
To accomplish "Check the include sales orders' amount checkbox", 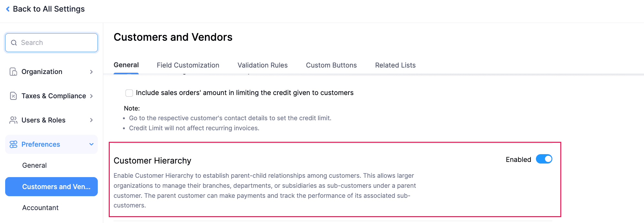I will (x=129, y=93).
